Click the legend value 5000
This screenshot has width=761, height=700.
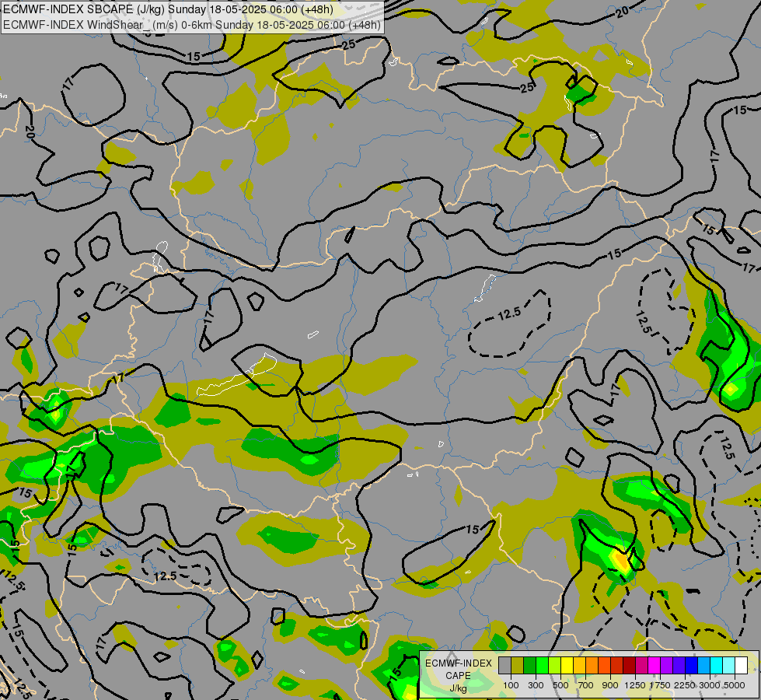[735, 685]
